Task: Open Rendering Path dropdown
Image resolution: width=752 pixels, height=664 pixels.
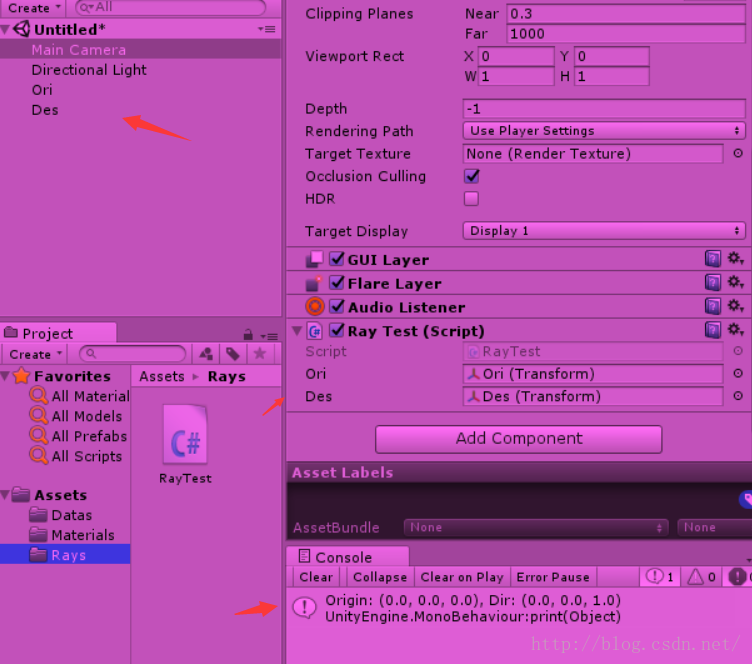Action: [604, 130]
